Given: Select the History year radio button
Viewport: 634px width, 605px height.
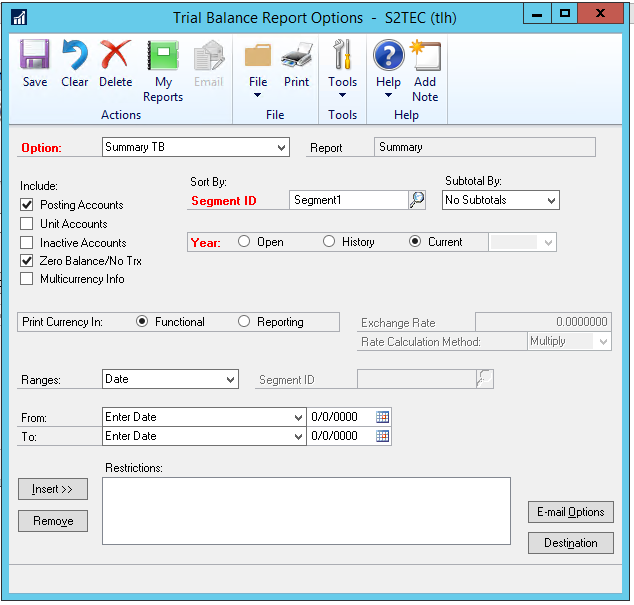Looking at the screenshot, I should (x=329, y=242).
